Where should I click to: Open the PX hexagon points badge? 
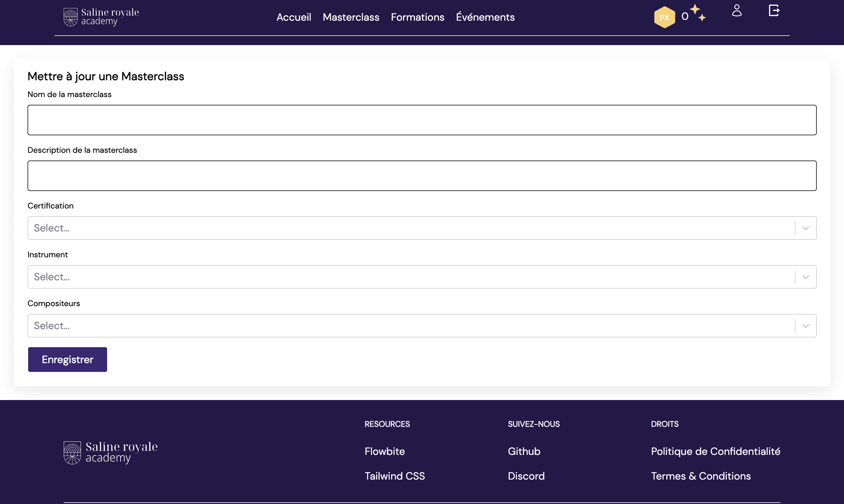(x=665, y=17)
